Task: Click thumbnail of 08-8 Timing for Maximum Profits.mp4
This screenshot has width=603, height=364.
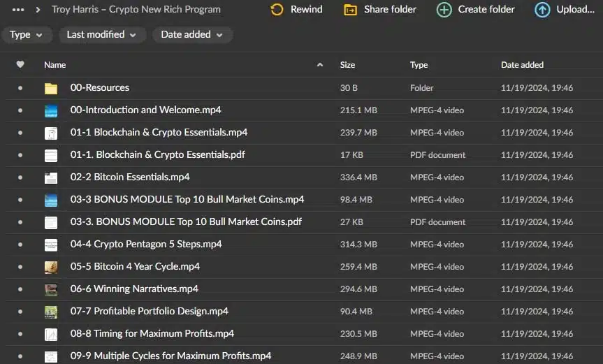Action: click(51, 334)
